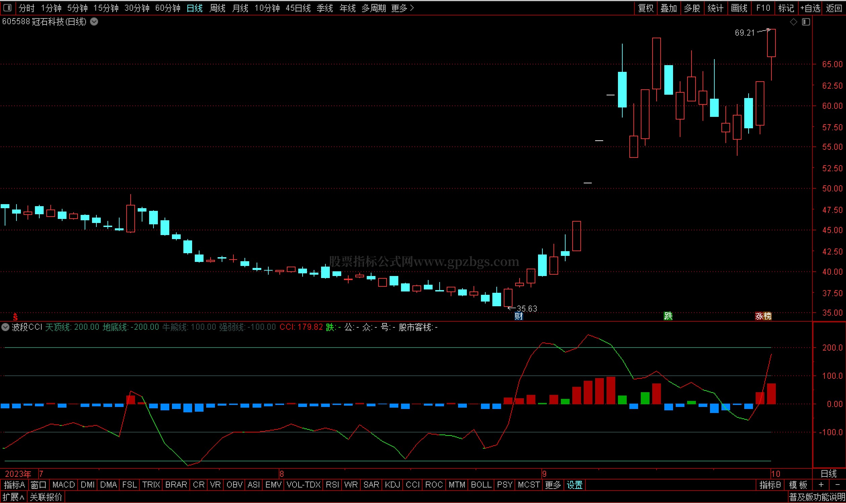Open indicator 设置
Image resolution: width=846 pixels, height=504 pixels.
coord(575,485)
